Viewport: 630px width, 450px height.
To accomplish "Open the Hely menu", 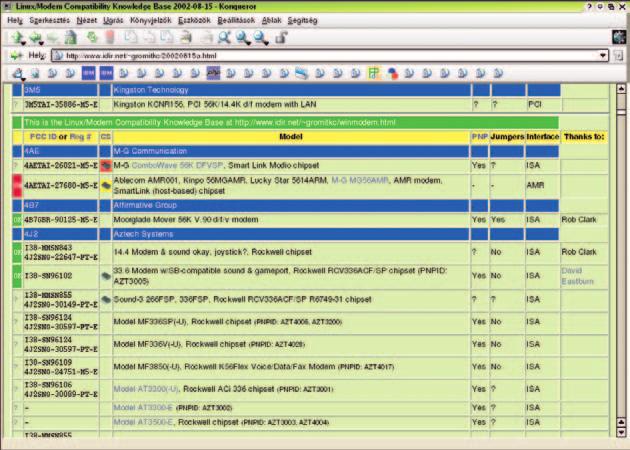I will point(15,20).
